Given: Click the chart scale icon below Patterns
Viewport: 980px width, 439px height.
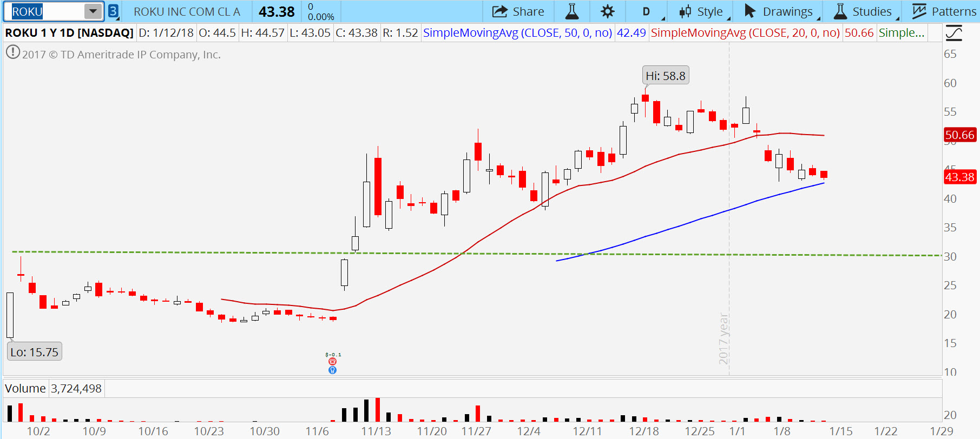Looking at the screenshot, I should click(x=953, y=33).
